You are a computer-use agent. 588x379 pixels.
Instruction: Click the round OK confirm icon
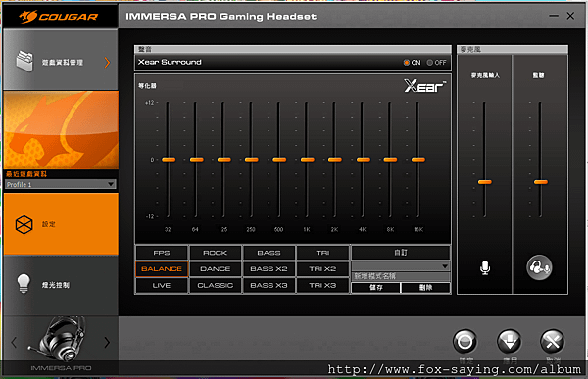(465, 342)
